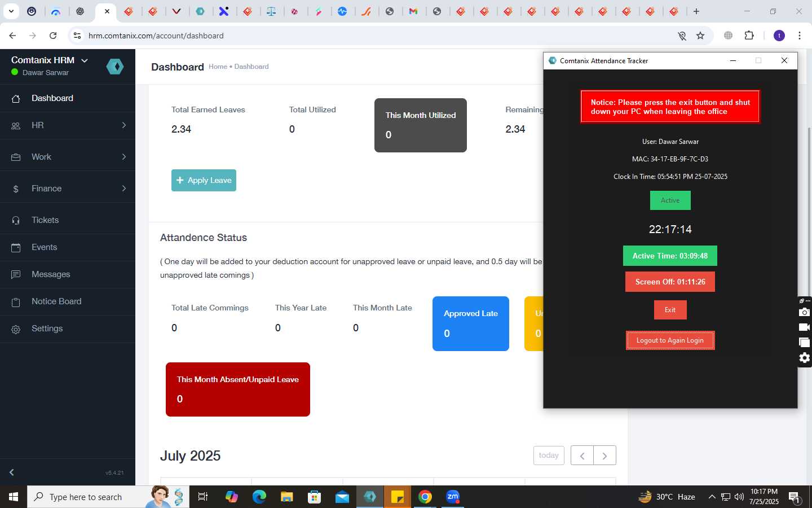The height and width of the screenshot is (508, 812).
Task: Bookmark this page with the star icon
Action: (700, 36)
